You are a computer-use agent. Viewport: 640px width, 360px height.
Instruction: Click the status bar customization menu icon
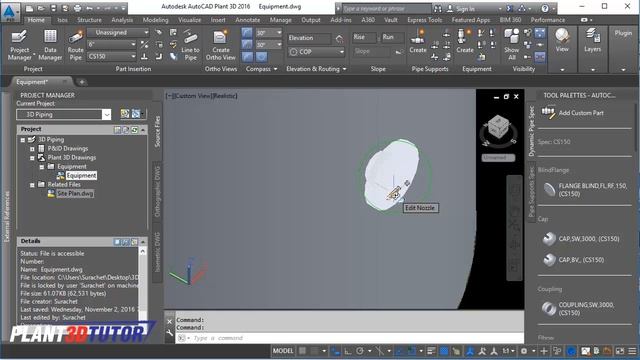click(x=632, y=351)
